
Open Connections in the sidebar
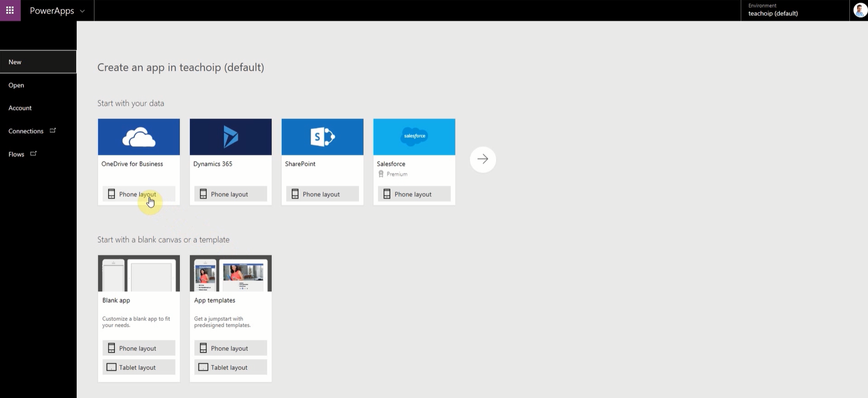pyautogui.click(x=38, y=131)
